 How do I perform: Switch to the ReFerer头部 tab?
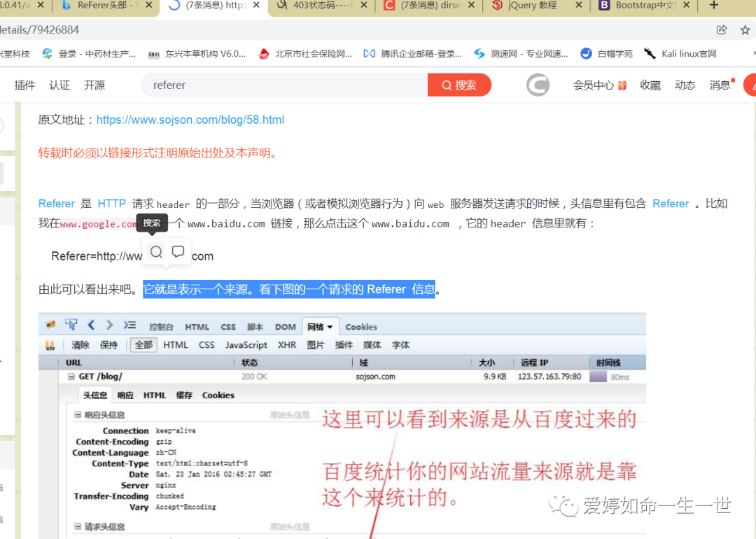(106, 6)
